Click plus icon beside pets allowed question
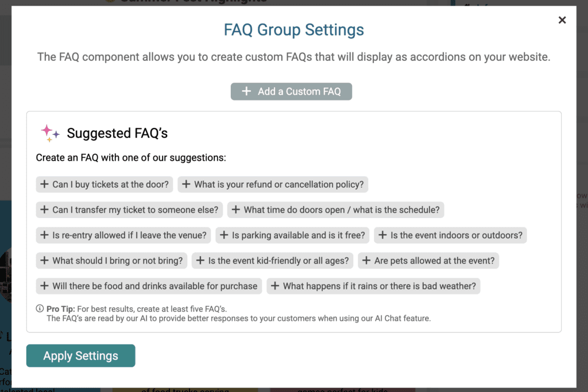The height and width of the screenshot is (392, 588). tap(366, 261)
